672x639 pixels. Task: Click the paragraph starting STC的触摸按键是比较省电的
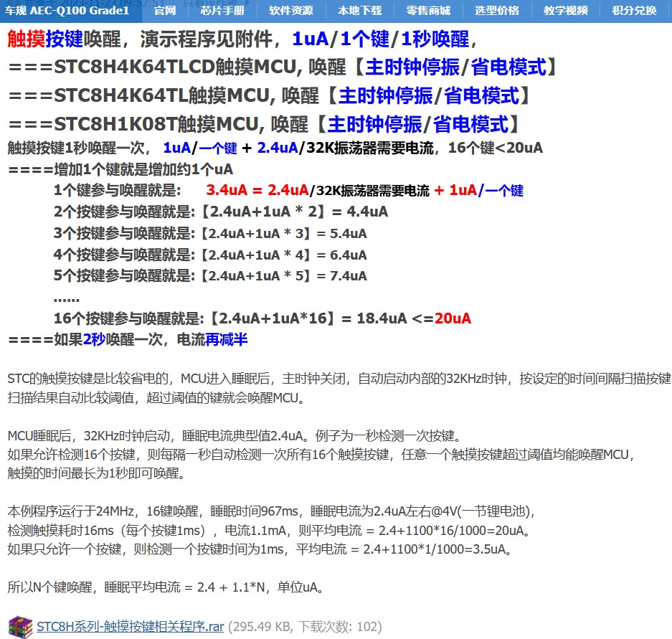339,388
